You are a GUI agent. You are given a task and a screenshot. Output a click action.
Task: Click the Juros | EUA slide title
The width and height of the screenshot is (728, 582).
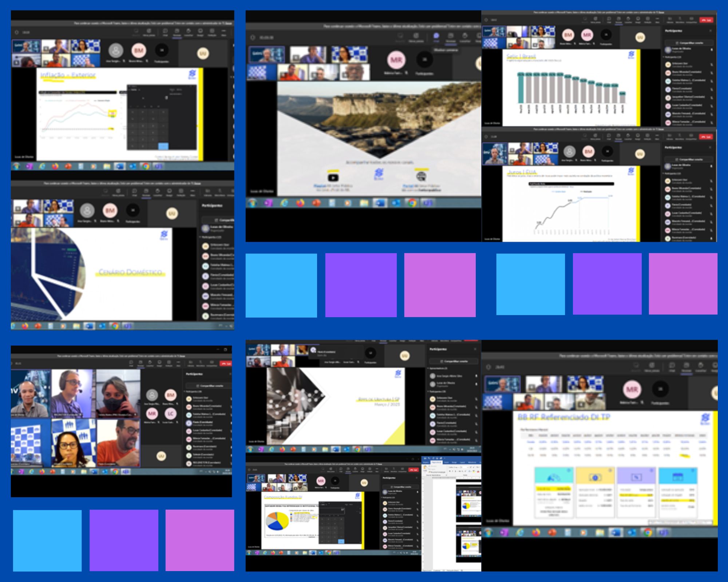point(522,172)
